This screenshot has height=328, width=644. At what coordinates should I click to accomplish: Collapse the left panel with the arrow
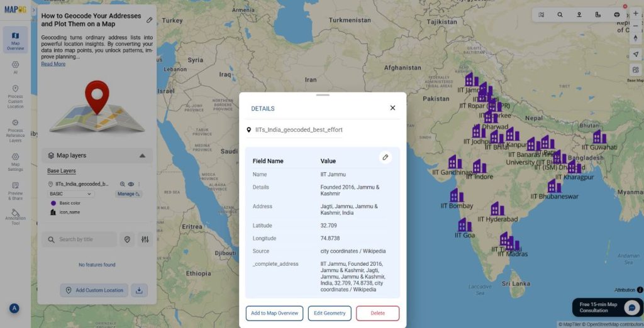(x=34, y=10)
